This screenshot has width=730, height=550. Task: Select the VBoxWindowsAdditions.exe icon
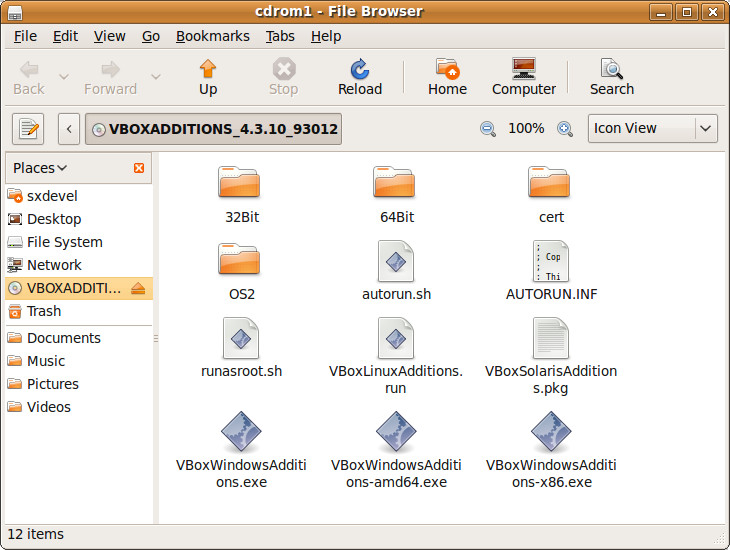[241, 432]
